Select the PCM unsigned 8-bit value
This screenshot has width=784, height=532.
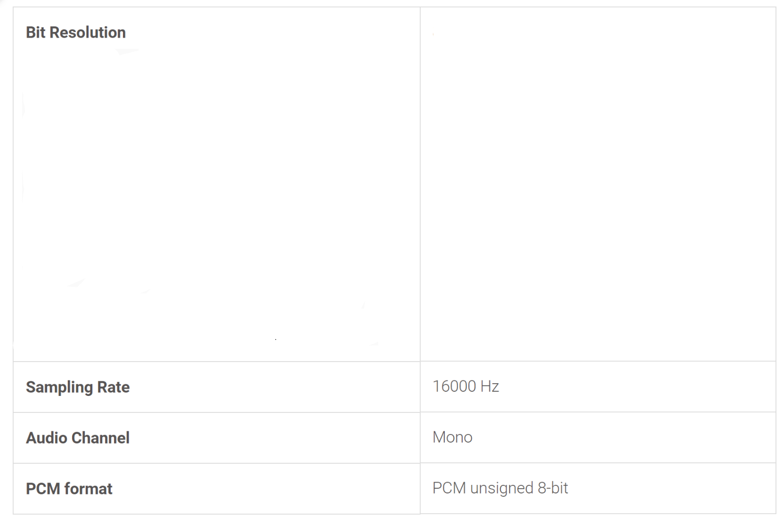500,488
